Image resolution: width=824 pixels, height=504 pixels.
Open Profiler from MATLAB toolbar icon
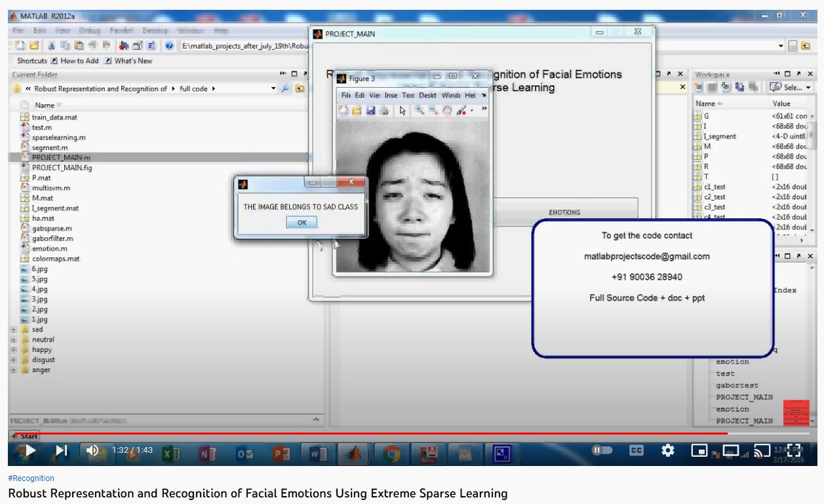click(x=151, y=46)
